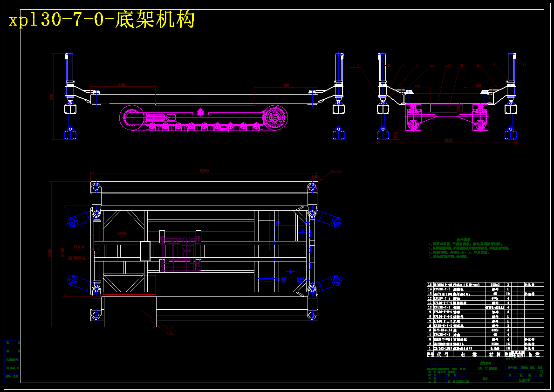Click the 1600 dimension in plan view
Viewport: 554px width, 392px height.
click(121, 234)
